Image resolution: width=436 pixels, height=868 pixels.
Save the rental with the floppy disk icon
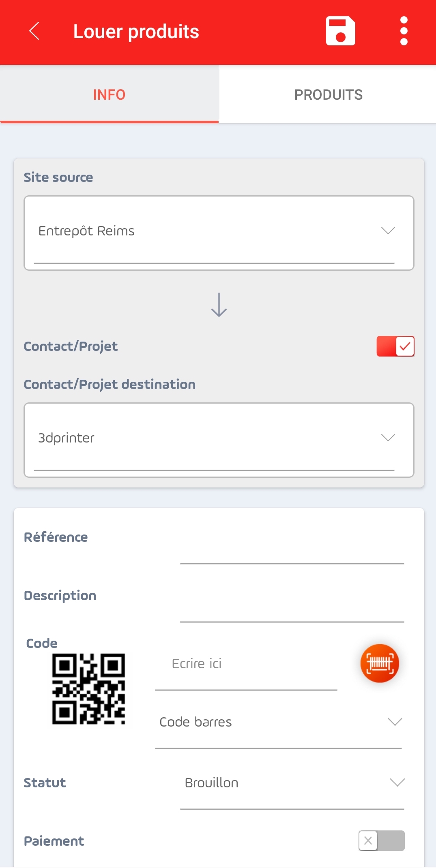(340, 31)
